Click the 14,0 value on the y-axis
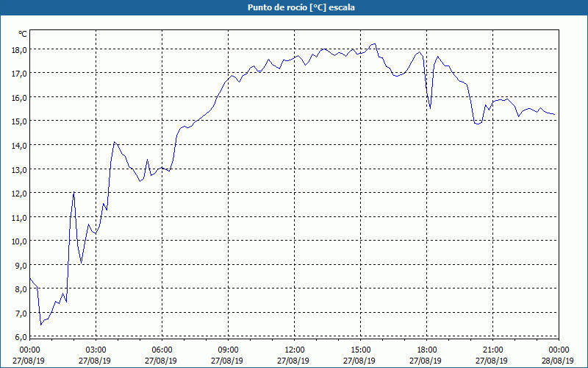Image resolution: width=588 pixels, height=368 pixels. coord(19,146)
